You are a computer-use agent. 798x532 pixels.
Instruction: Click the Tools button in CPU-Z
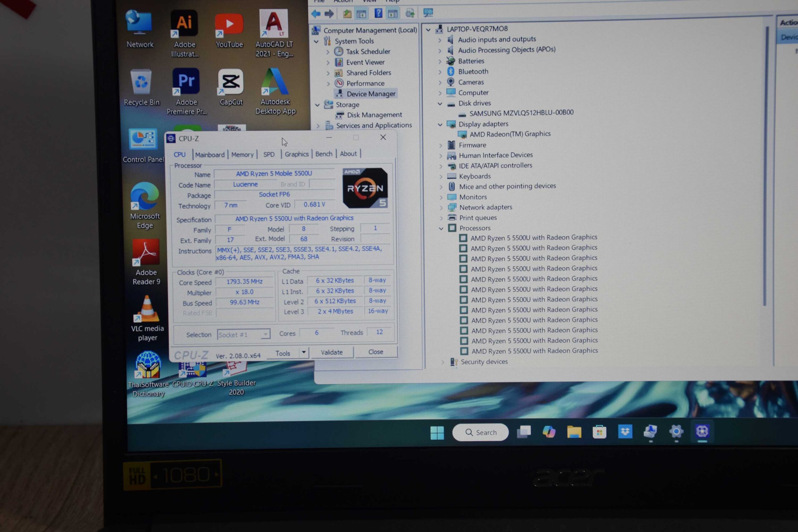[283, 353]
